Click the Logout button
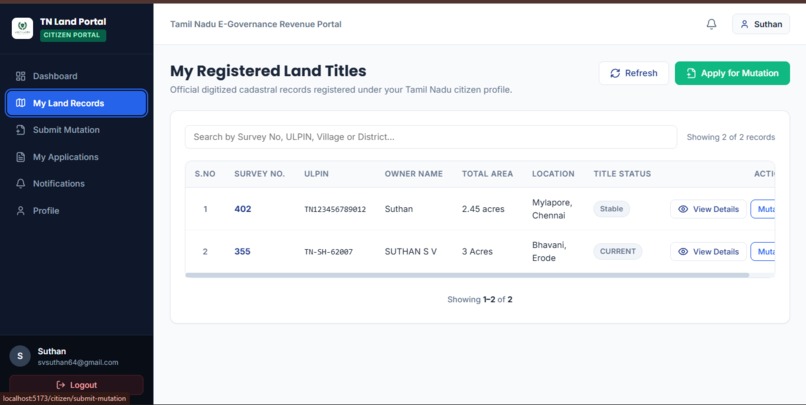 click(76, 385)
